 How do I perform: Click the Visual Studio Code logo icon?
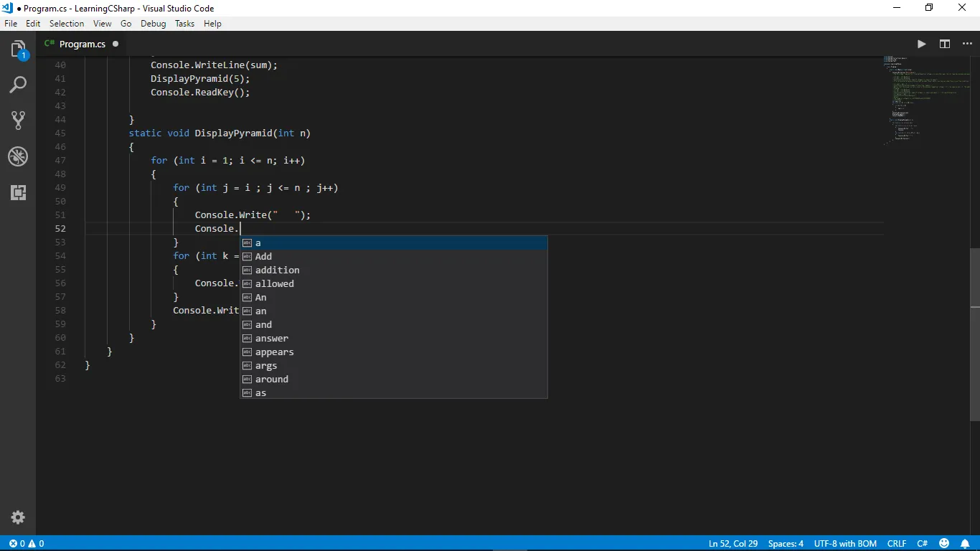7,8
